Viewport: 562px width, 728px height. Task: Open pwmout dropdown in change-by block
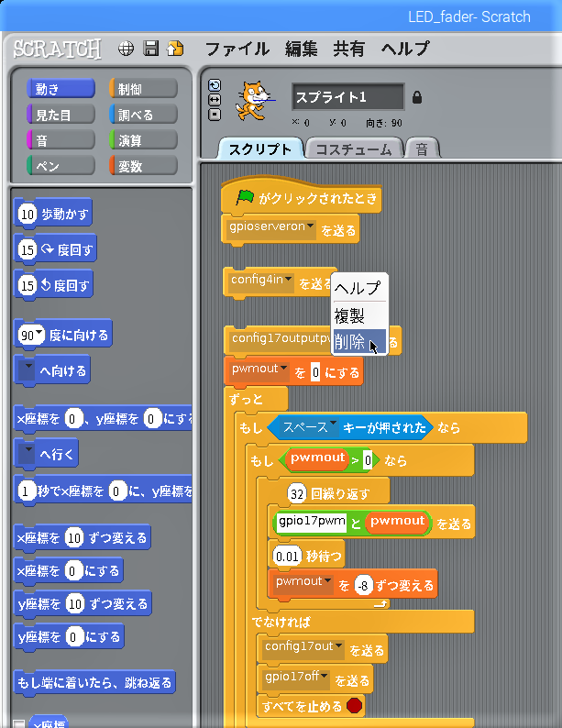pyautogui.click(x=303, y=583)
